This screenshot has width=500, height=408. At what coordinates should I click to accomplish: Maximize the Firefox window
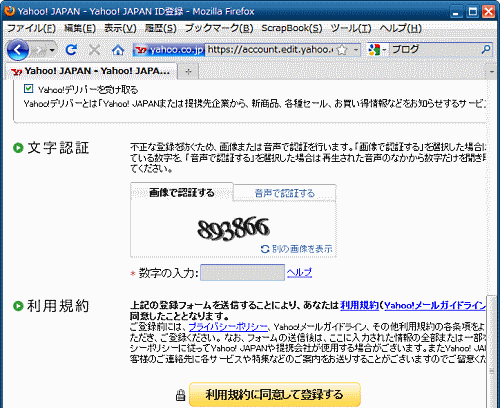[472, 12]
